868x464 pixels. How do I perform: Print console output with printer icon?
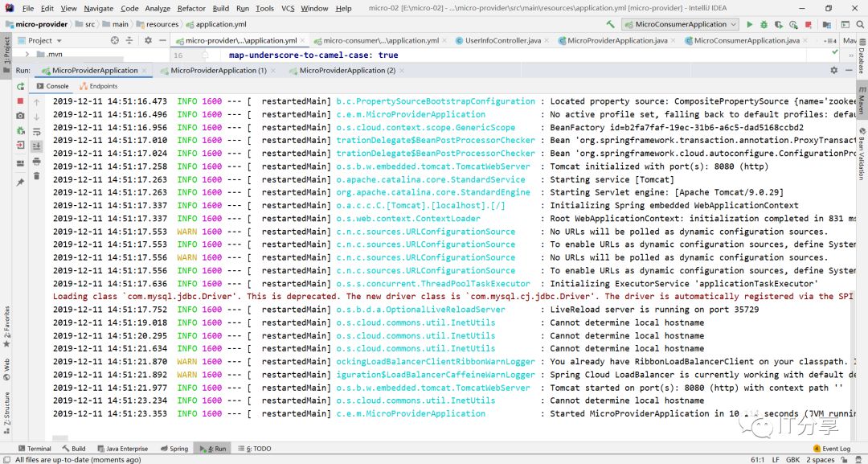pos(36,161)
